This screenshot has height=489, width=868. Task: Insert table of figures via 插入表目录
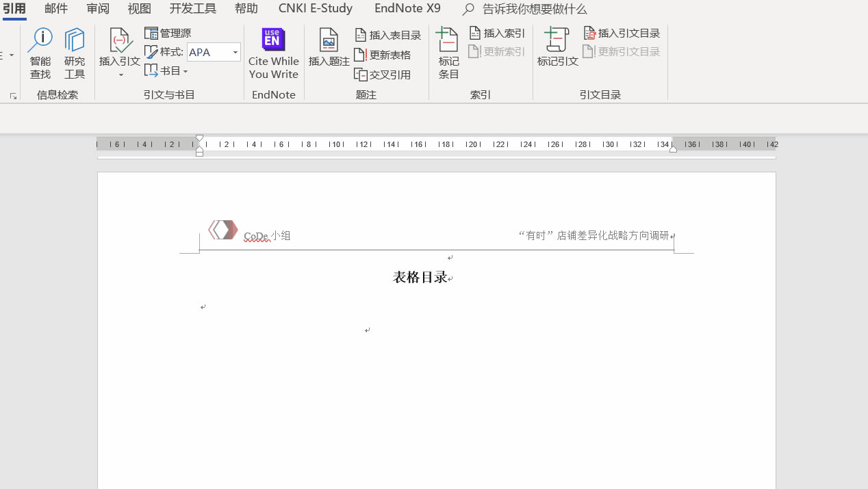387,34
